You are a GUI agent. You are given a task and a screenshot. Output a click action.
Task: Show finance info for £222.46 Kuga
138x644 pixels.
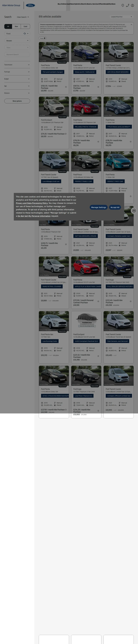pos(130,301)
